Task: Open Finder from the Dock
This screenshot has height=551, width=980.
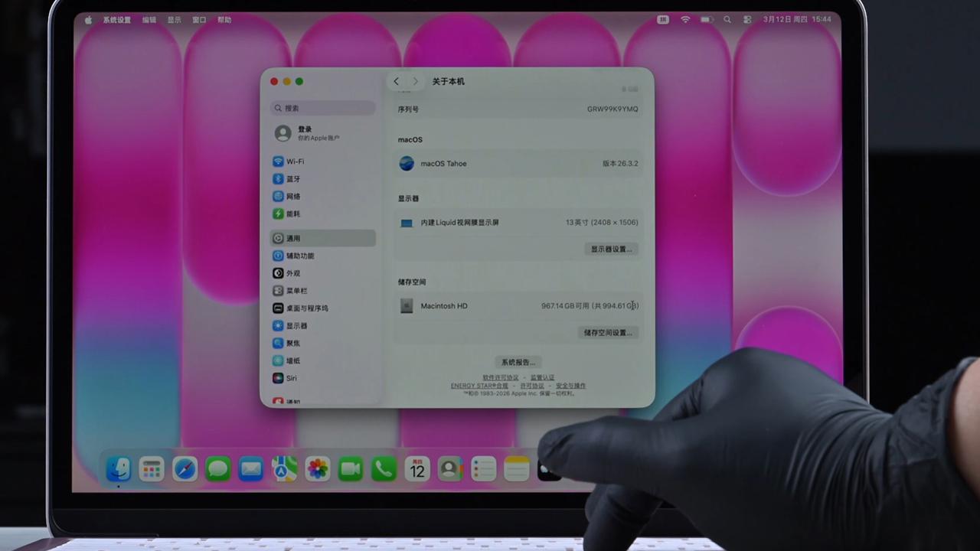Action: (118, 468)
